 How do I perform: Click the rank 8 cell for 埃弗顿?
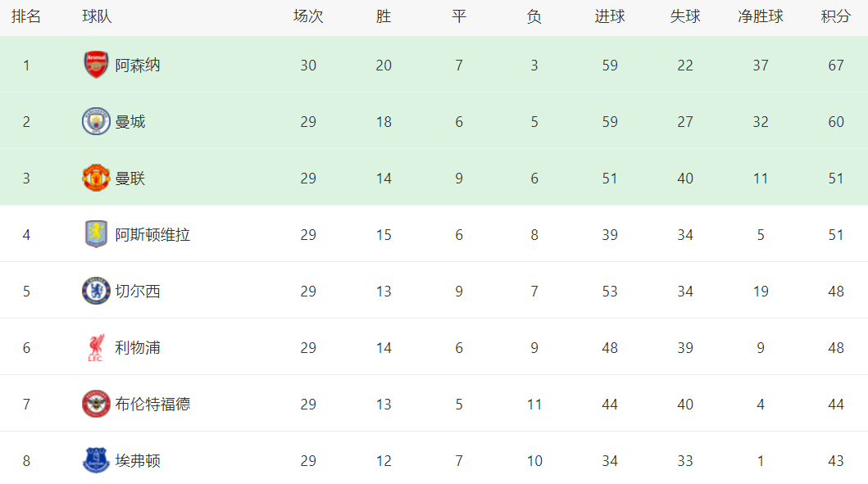(x=26, y=461)
